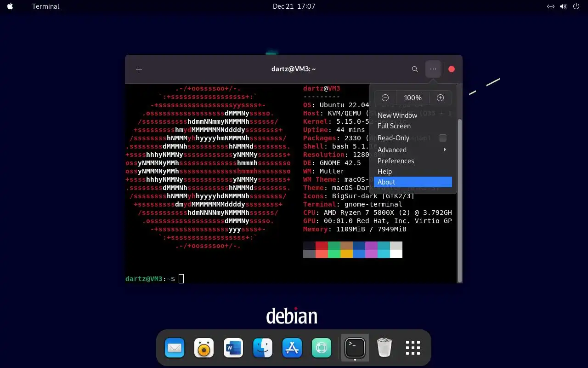The width and height of the screenshot is (588, 368).
Task: Click About in the terminal menu
Action: point(413,182)
